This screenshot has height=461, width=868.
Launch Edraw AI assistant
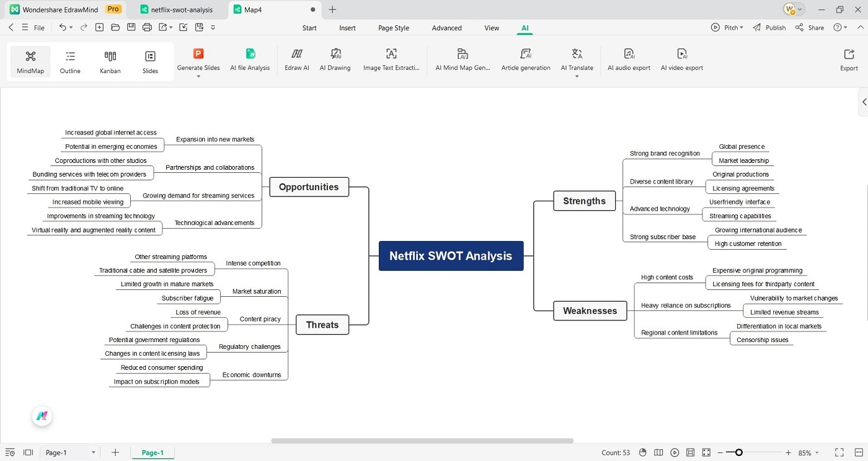pos(297,60)
